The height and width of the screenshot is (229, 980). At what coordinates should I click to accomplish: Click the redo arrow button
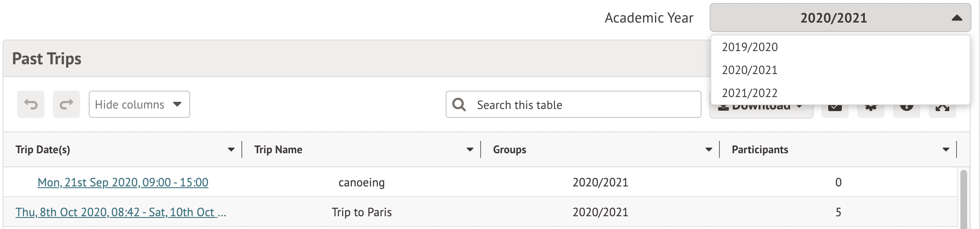pos(66,104)
